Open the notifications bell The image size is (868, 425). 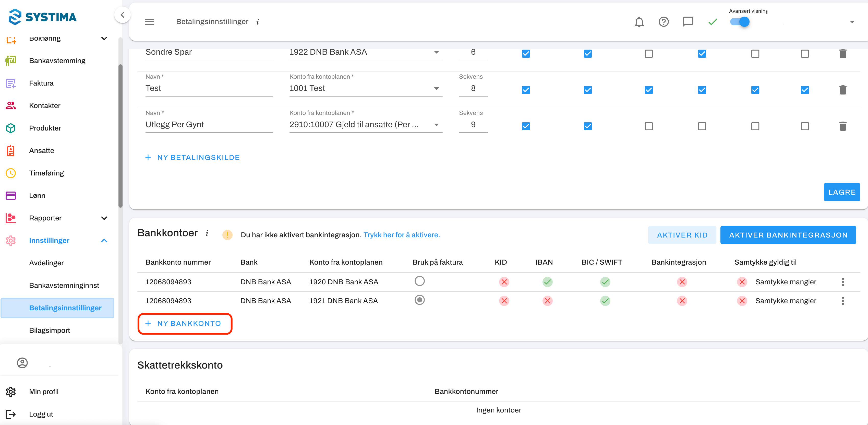pyautogui.click(x=639, y=22)
